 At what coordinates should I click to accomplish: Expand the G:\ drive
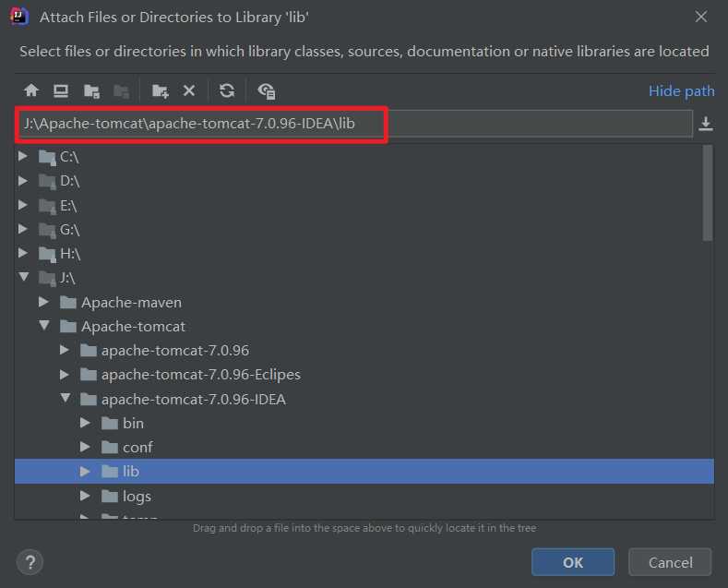click(x=22, y=229)
